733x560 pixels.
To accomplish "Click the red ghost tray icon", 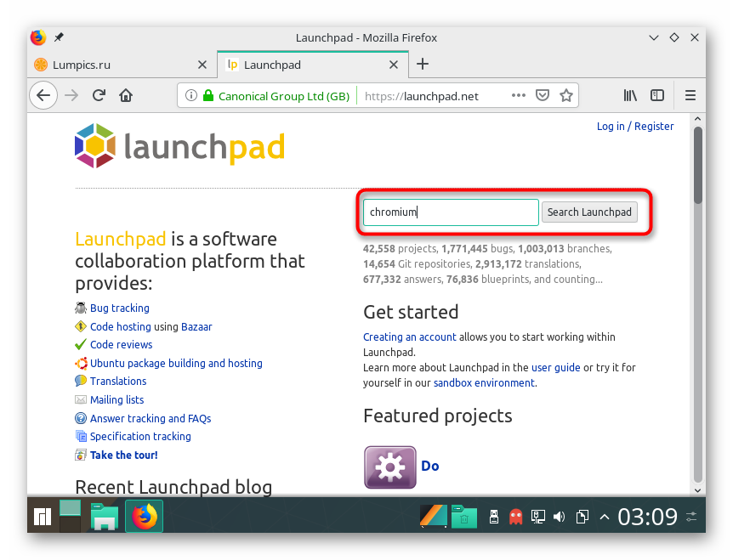I will click(515, 517).
